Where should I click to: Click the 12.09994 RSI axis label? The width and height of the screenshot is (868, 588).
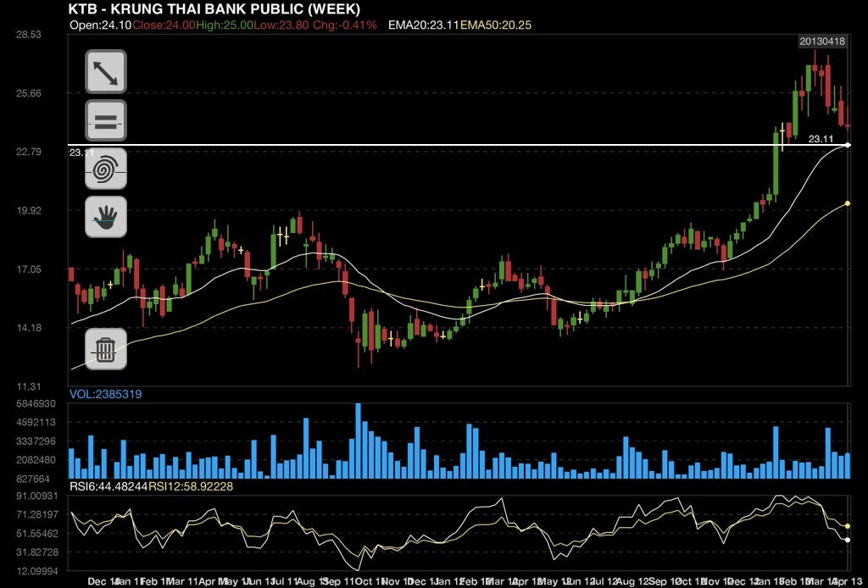tap(37, 570)
